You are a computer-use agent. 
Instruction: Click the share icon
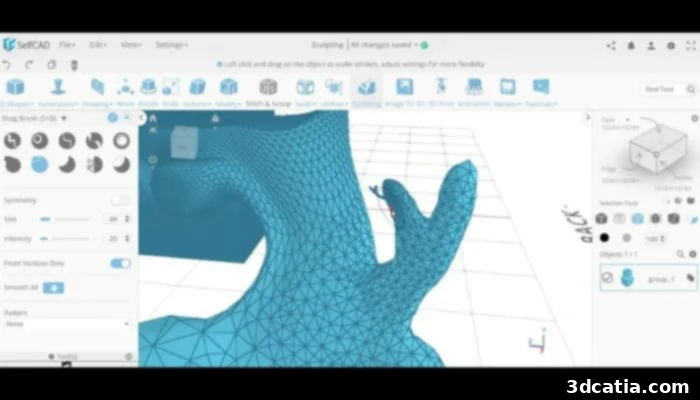[x=611, y=46]
